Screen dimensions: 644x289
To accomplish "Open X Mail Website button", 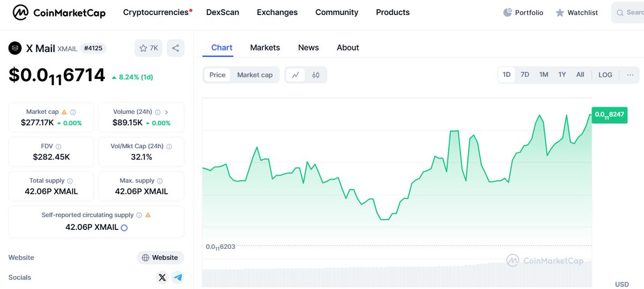I will (160, 258).
